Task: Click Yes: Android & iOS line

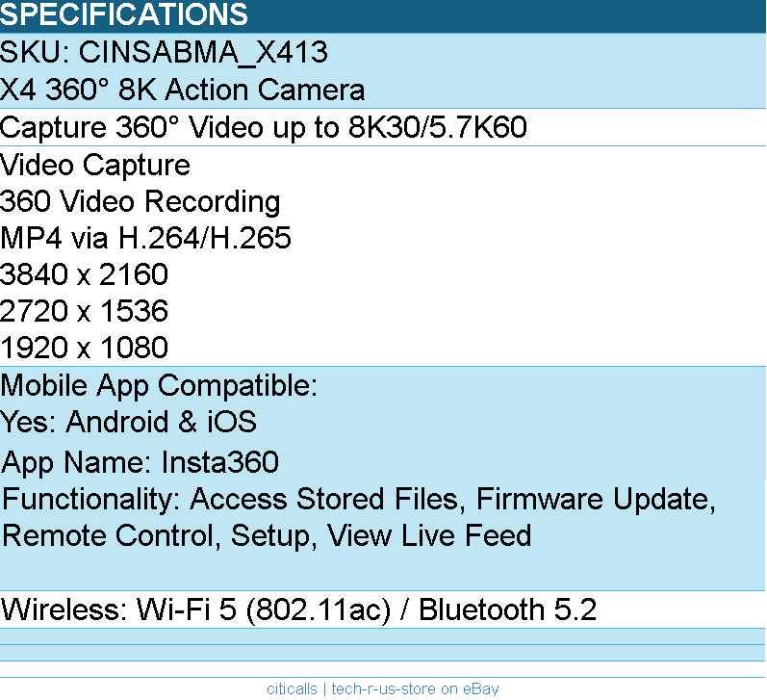Action: tap(128, 422)
